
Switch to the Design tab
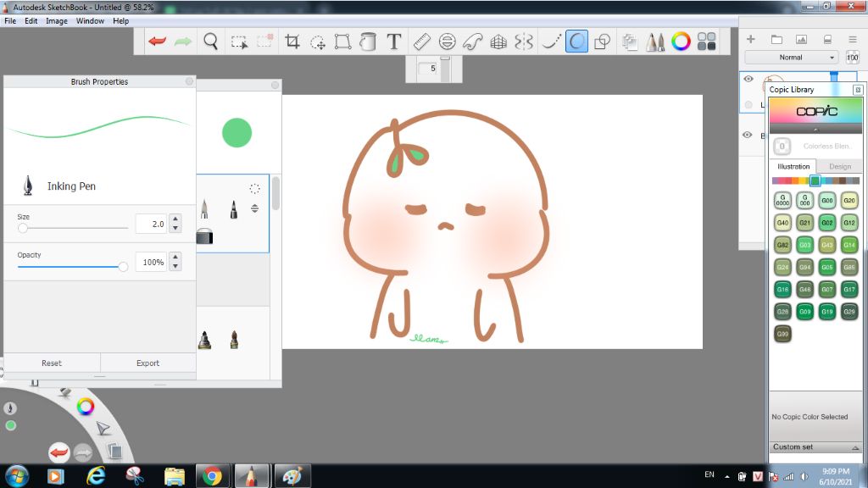coord(840,167)
